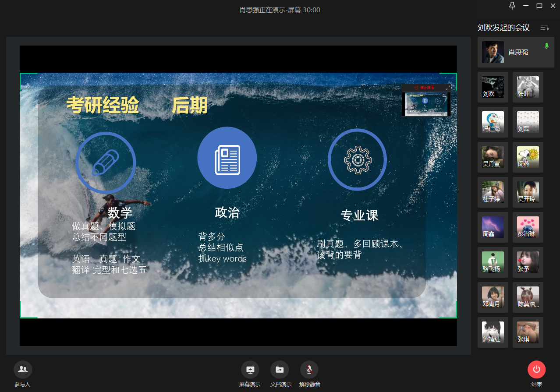Screen dimensions: 560x392
Task: Open 冯仁海's Doraemon avatar tile
Action: 493,122
